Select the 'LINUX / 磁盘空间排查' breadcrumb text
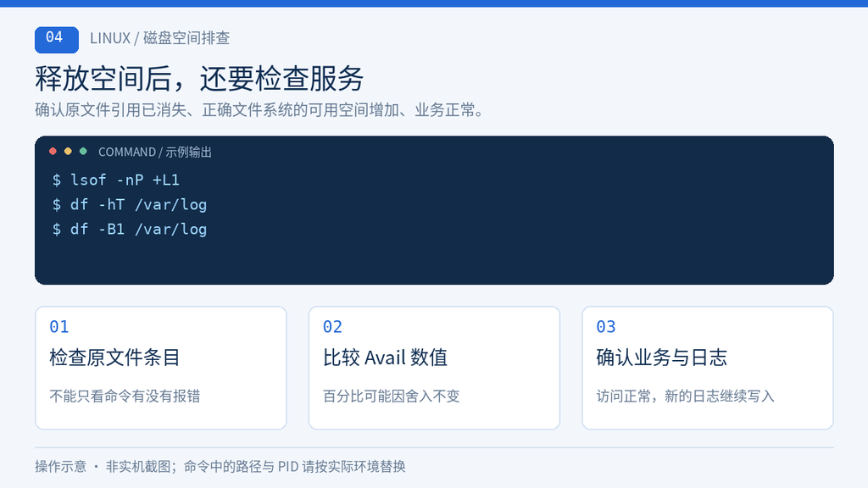The width and height of the screenshot is (868, 488). [159, 38]
